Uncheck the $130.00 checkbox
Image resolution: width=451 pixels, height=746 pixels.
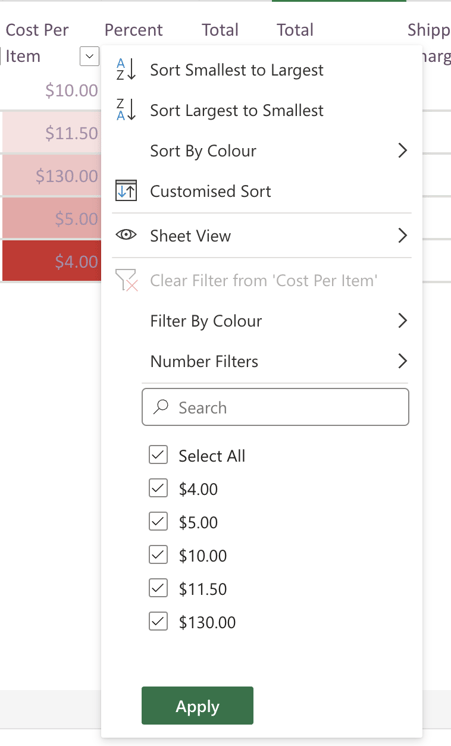(158, 621)
